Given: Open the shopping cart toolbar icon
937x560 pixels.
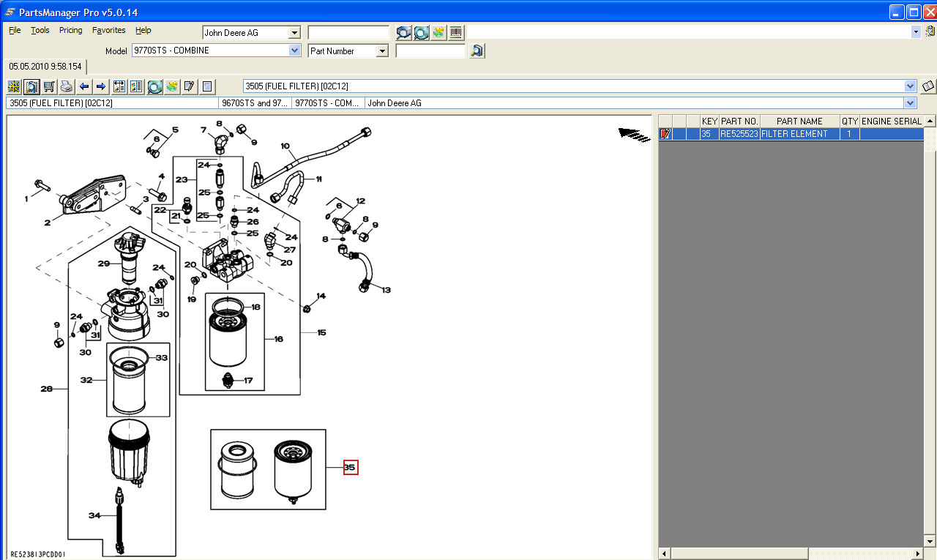Looking at the screenshot, I should point(49,86).
